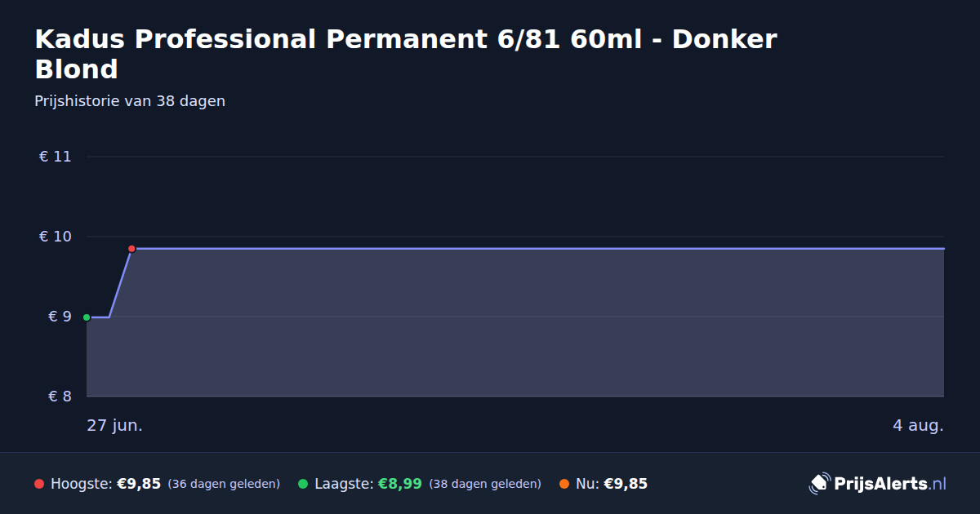This screenshot has height=514, width=980.
Task: Click the 27 jun. start date label
Action: pyautogui.click(x=114, y=426)
